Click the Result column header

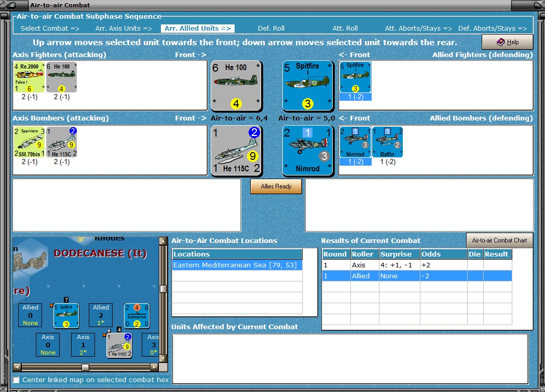pos(498,254)
